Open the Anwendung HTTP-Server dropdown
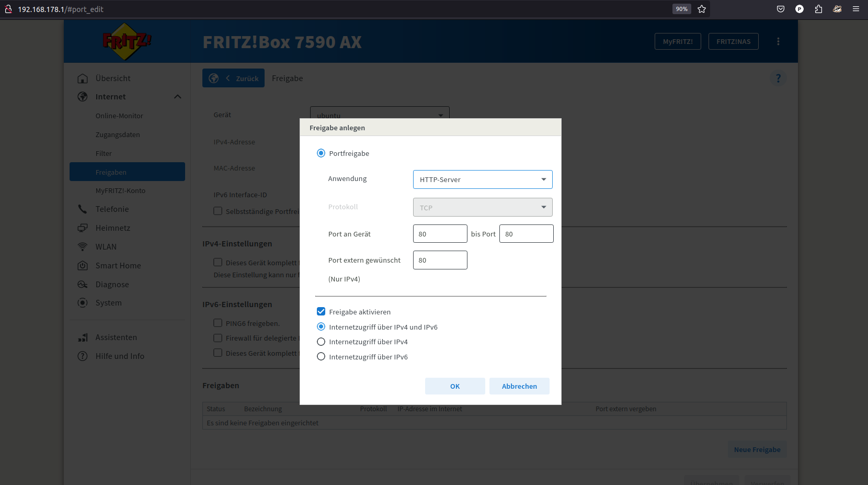Screen dimensions: 868x485 click(x=482, y=179)
